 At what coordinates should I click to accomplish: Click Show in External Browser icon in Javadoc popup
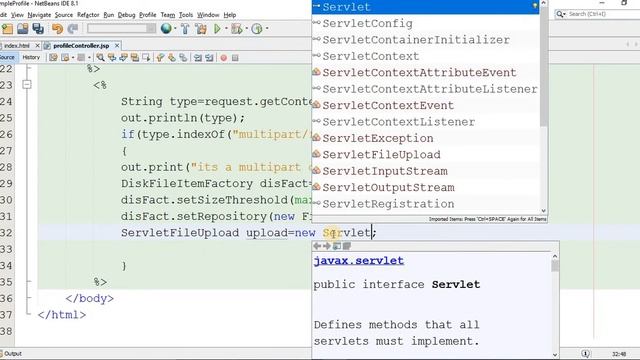pyautogui.click(x=337, y=246)
